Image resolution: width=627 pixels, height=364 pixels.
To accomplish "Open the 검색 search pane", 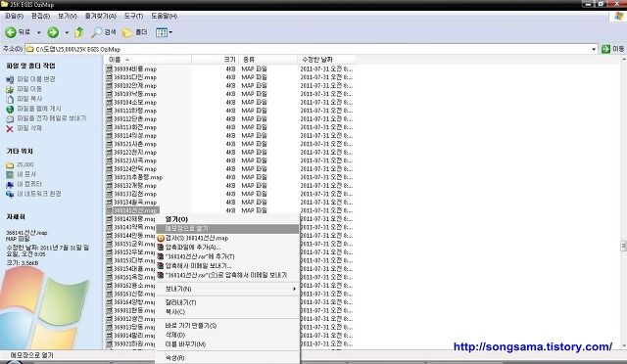I will point(103,32).
